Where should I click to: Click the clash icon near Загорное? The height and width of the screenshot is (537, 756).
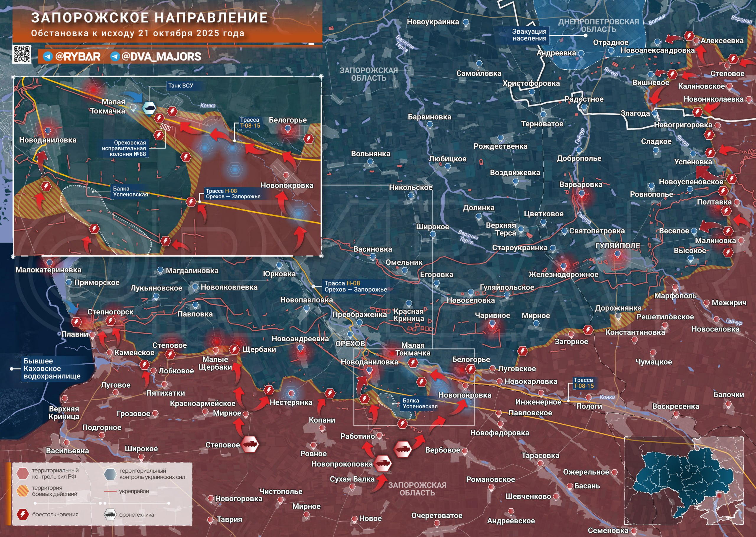pyautogui.click(x=588, y=329)
